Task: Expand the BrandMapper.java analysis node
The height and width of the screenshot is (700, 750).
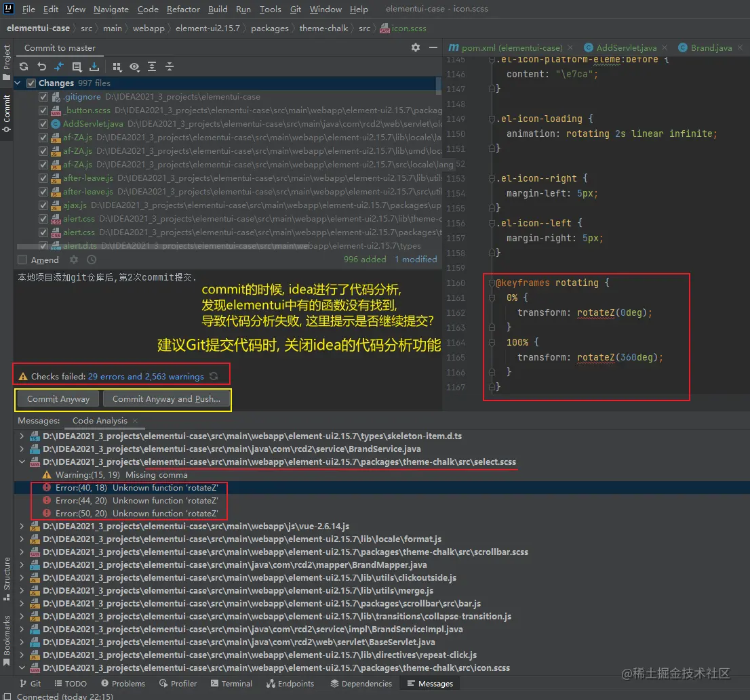Action: (22, 564)
